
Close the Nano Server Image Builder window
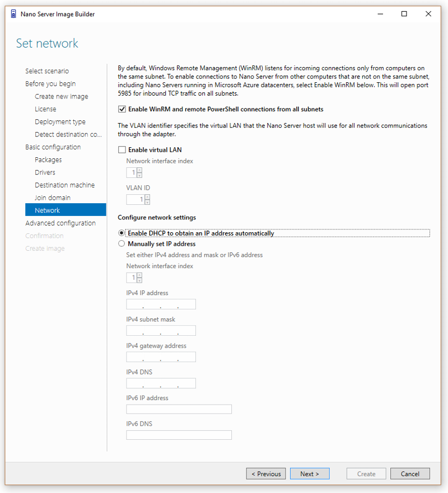(x=428, y=14)
